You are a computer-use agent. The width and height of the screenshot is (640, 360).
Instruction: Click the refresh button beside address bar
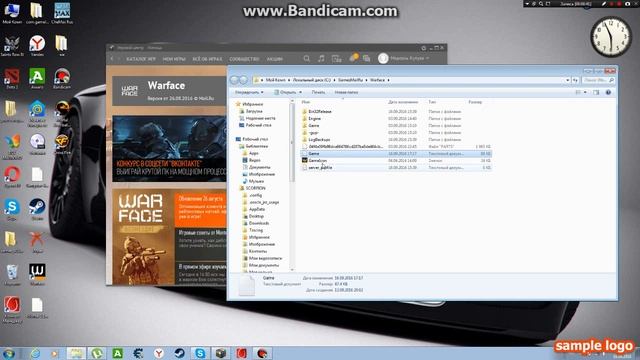pos(575,80)
